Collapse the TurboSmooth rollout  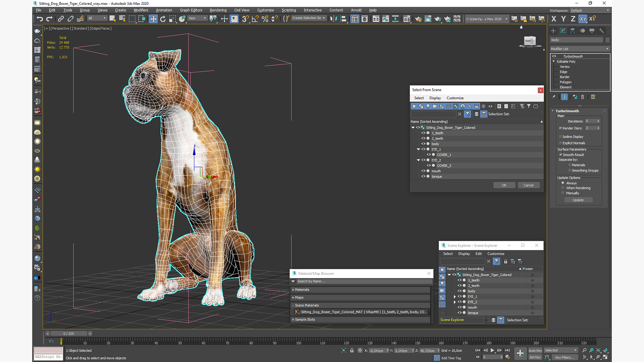tap(553, 111)
